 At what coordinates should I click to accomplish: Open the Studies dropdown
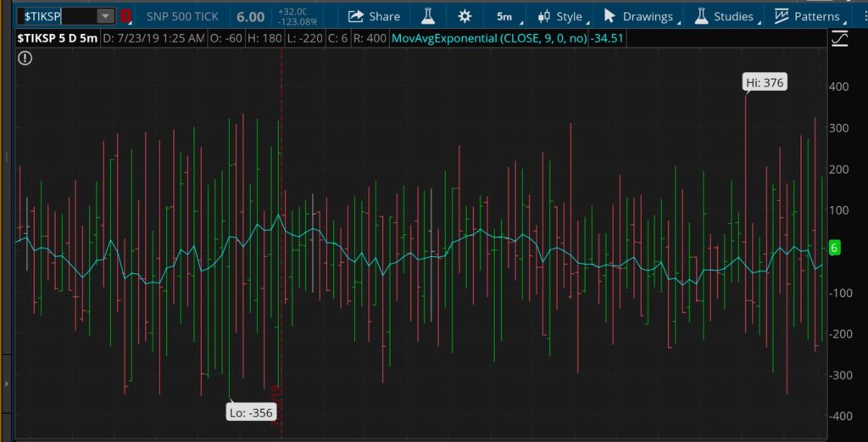[x=725, y=16]
